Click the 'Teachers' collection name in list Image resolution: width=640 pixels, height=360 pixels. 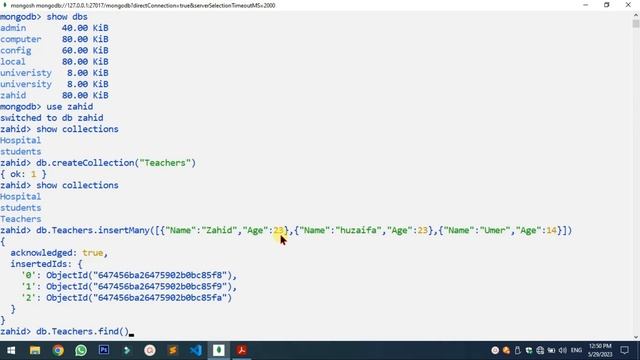coord(20,219)
